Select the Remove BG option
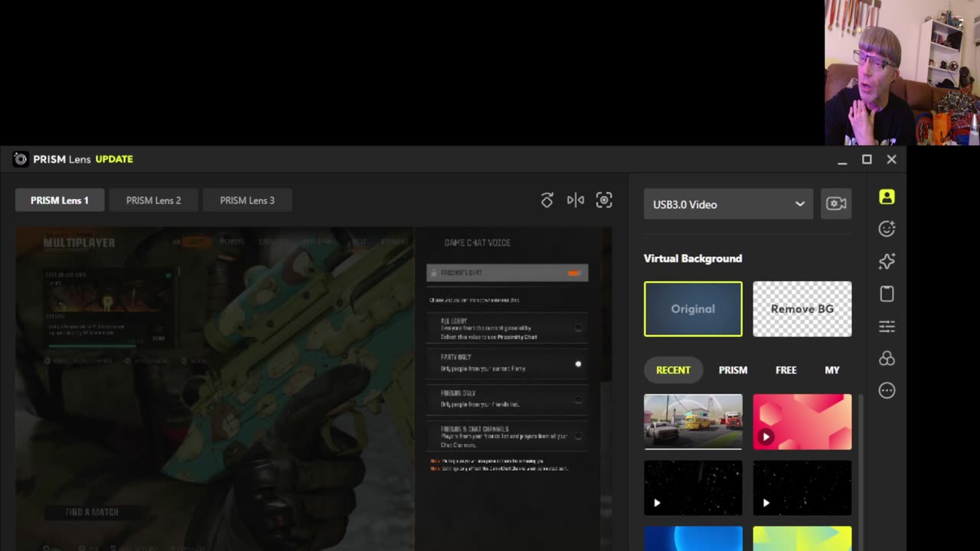 tap(802, 309)
